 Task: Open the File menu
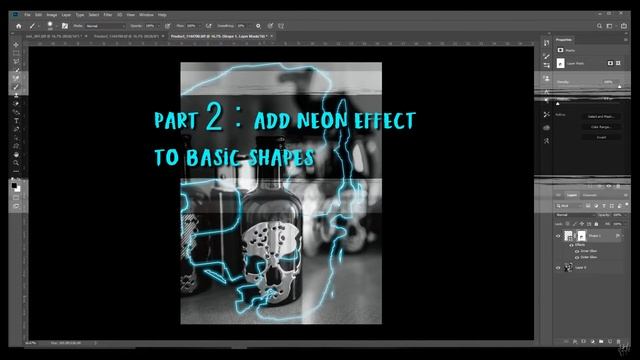[x=27, y=15]
